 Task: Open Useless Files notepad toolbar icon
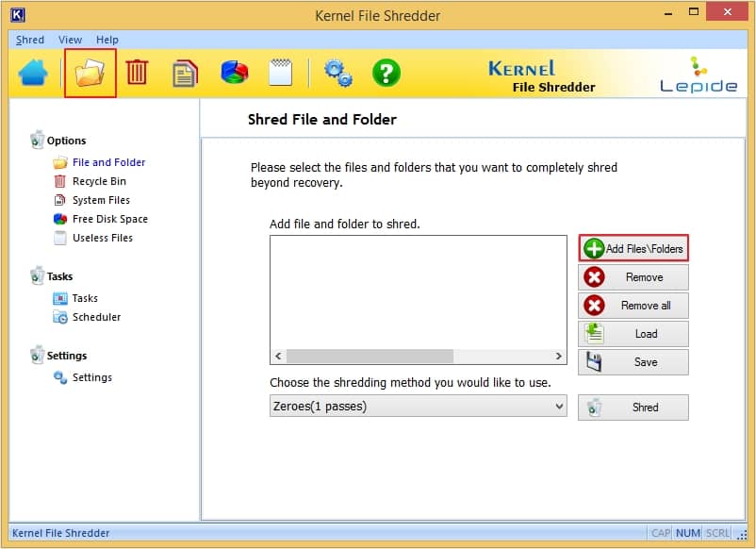pyautogui.click(x=281, y=73)
